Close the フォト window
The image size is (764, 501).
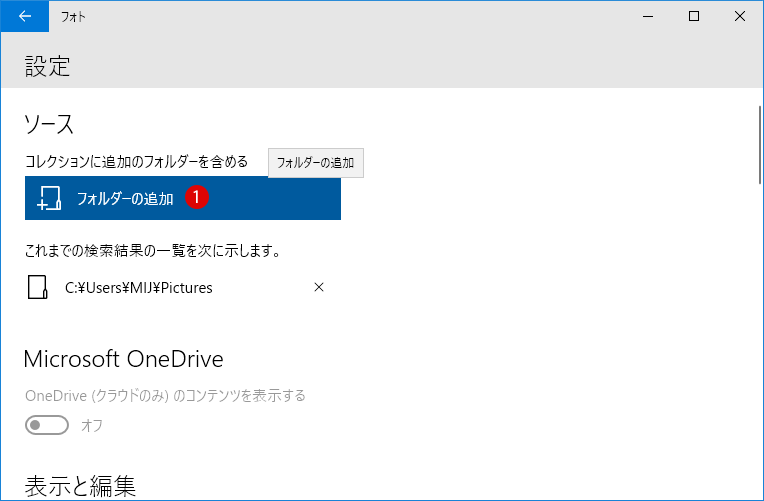[x=739, y=16]
